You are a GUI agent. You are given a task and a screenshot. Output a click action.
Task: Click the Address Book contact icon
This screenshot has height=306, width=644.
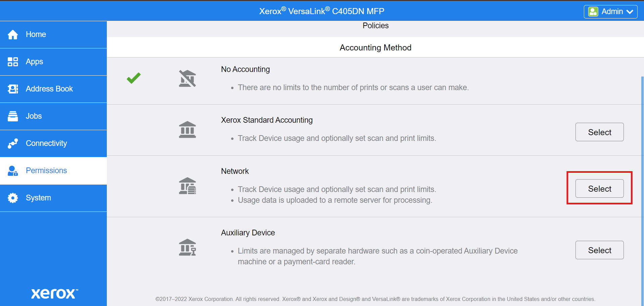pos(13,89)
